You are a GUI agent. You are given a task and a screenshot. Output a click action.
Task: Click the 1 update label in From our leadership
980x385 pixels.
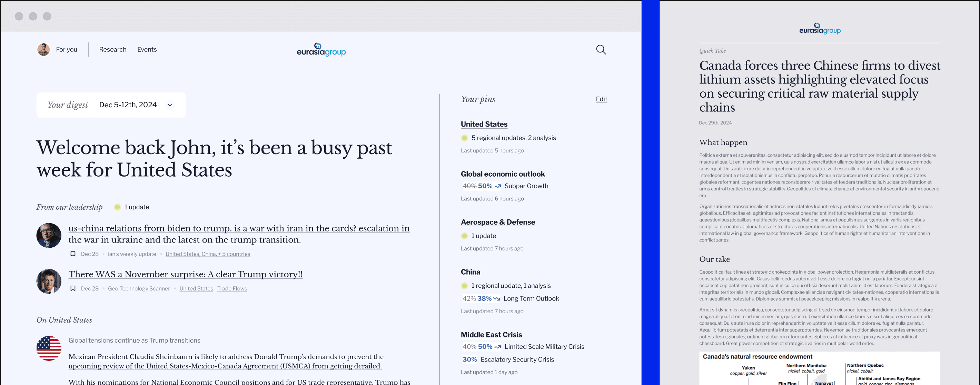[137, 207]
